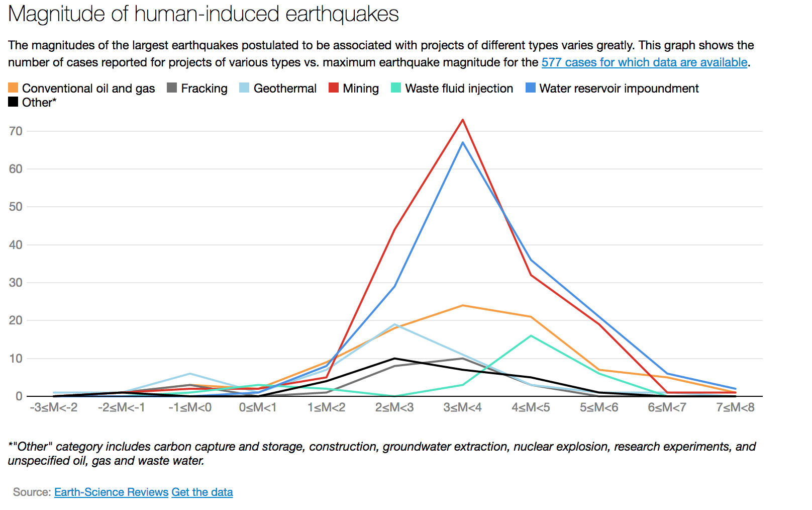Click the gray Fracking peak at 3≤M<4
Screen dimensions: 812x510
point(462,359)
